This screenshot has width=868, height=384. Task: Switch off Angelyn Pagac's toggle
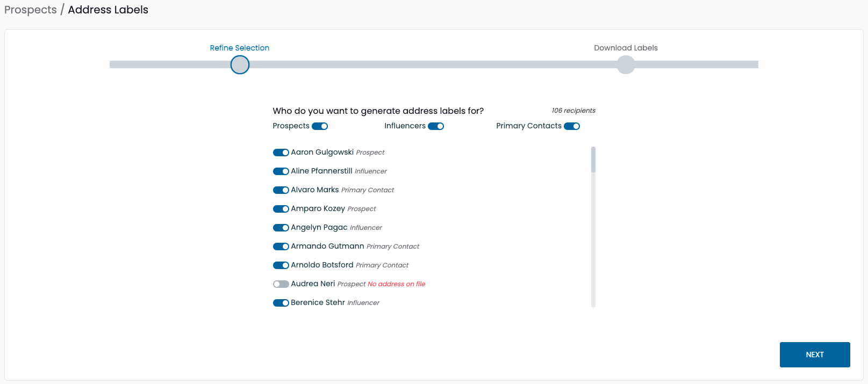coord(281,228)
